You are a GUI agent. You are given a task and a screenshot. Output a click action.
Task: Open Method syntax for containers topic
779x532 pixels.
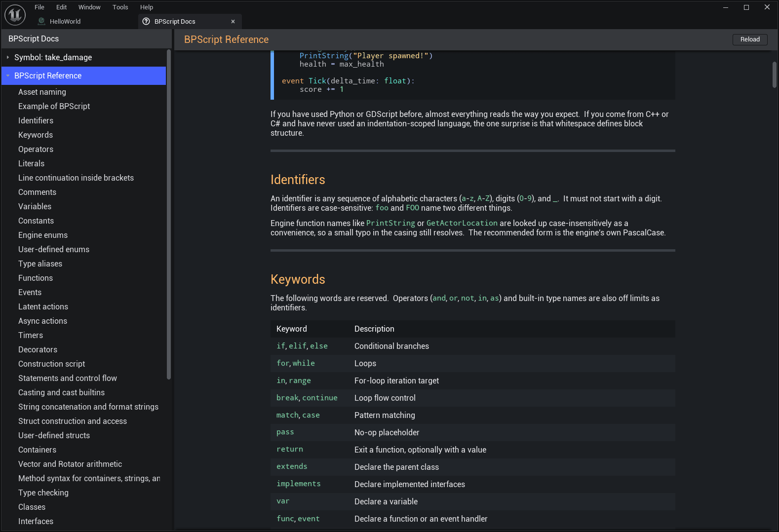[x=89, y=478]
